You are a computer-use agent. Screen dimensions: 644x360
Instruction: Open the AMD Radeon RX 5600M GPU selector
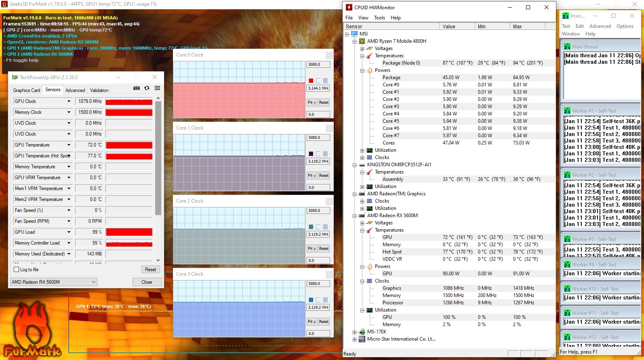pos(53,282)
